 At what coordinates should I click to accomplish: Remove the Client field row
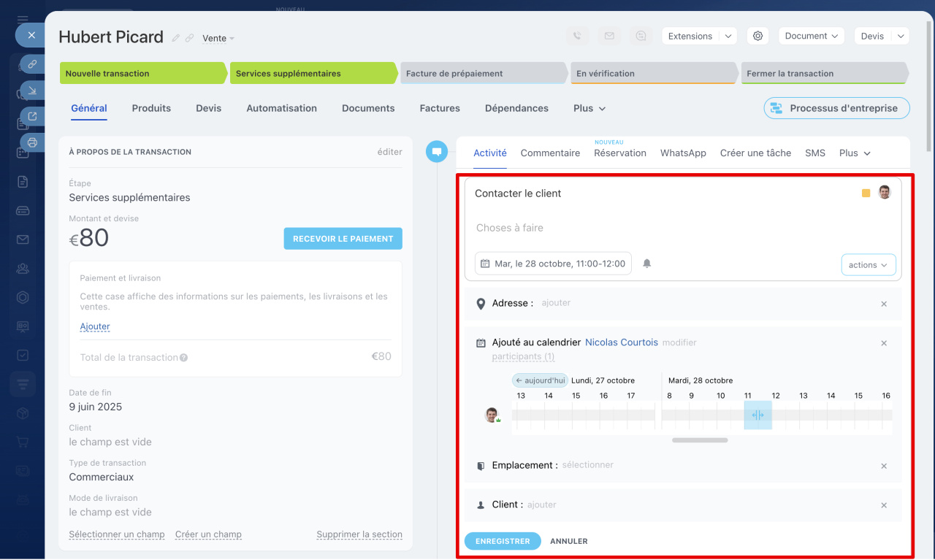coord(884,505)
